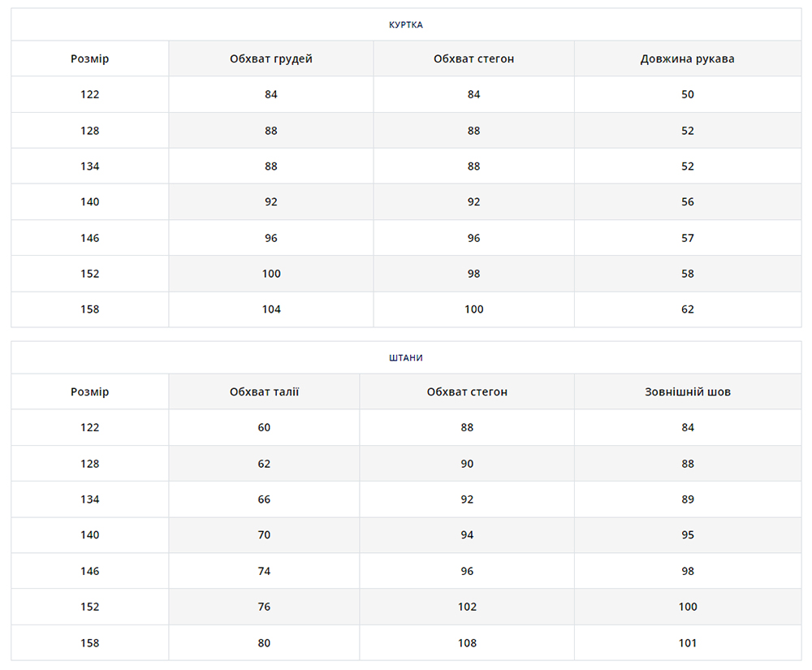812x670 pixels.
Task: Select Обхват стегон header in jacket table
Action: [473, 59]
